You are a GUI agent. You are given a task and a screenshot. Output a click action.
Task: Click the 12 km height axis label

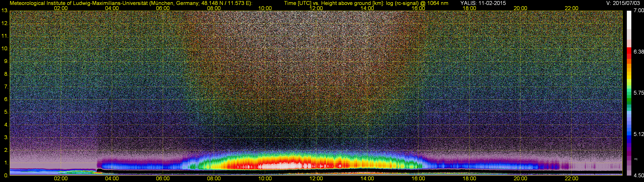5,23
